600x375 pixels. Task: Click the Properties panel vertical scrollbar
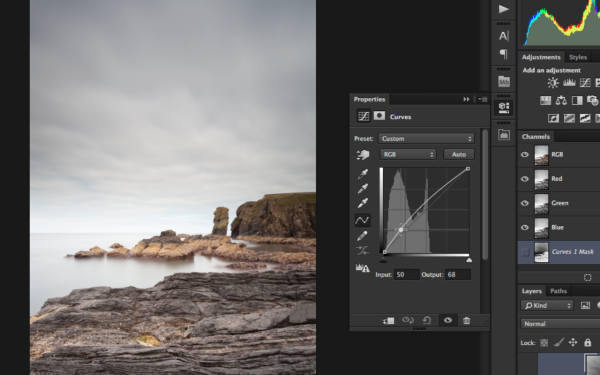pyautogui.click(x=485, y=195)
